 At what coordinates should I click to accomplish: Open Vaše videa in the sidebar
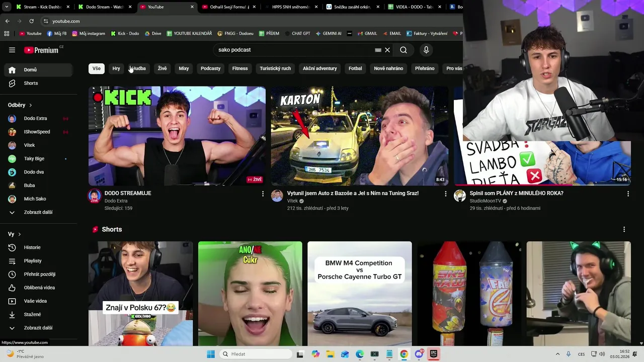(x=38, y=301)
